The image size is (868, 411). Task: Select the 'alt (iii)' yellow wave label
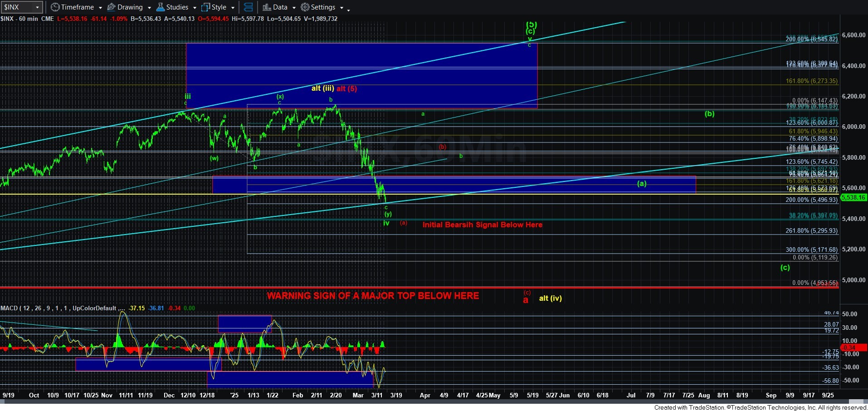pyautogui.click(x=323, y=88)
